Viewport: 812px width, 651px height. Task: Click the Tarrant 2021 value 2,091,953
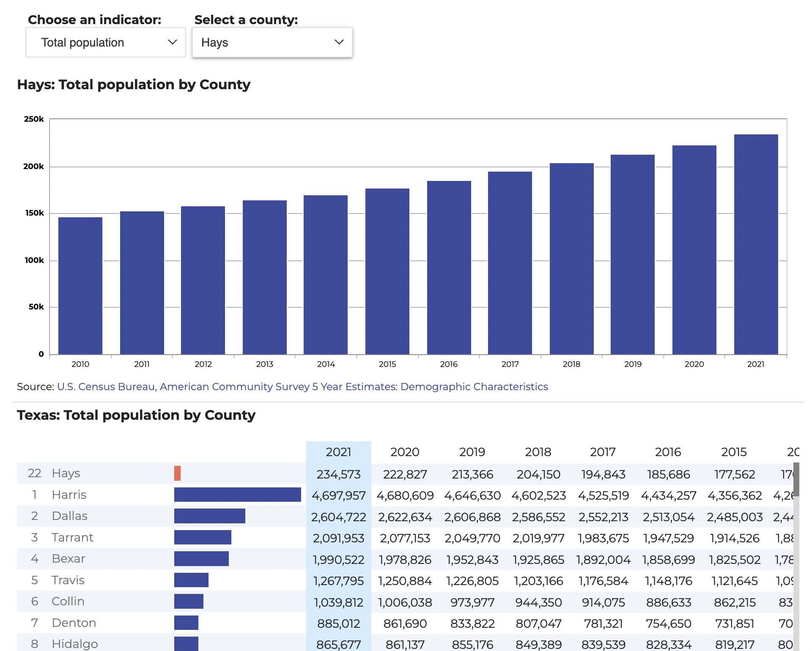click(338, 538)
